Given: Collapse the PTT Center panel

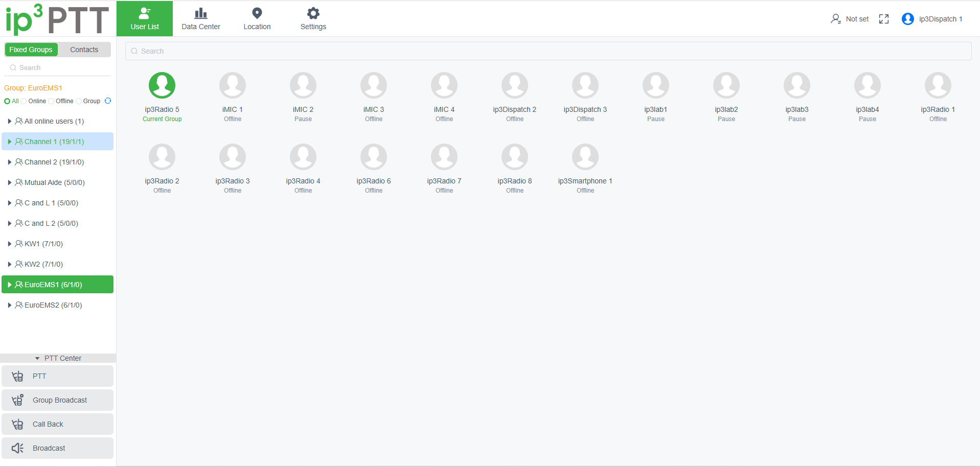Looking at the screenshot, I should tap(58, 358).
